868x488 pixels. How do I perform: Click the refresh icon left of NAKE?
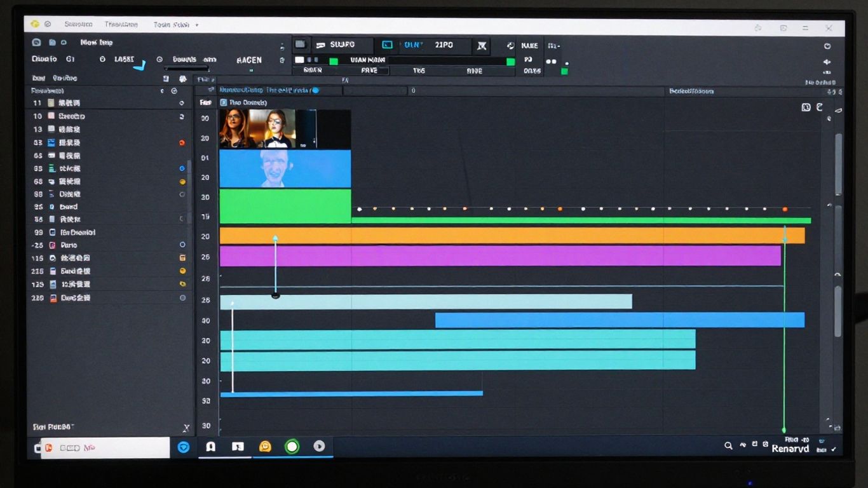(x=510, y=46)
